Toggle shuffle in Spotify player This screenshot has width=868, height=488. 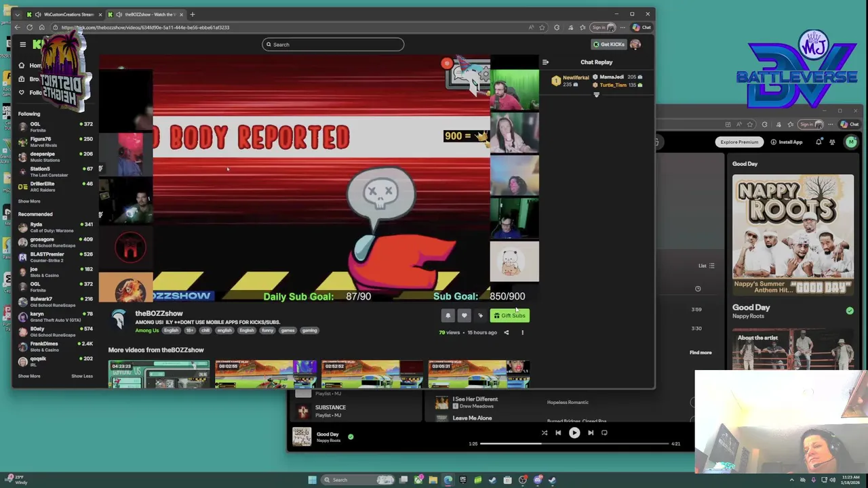coord(544,432)
